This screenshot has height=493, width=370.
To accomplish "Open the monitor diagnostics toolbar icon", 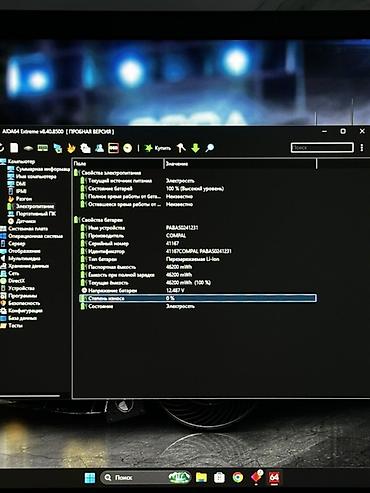I will pyautogui.click(x=58, y=148).
